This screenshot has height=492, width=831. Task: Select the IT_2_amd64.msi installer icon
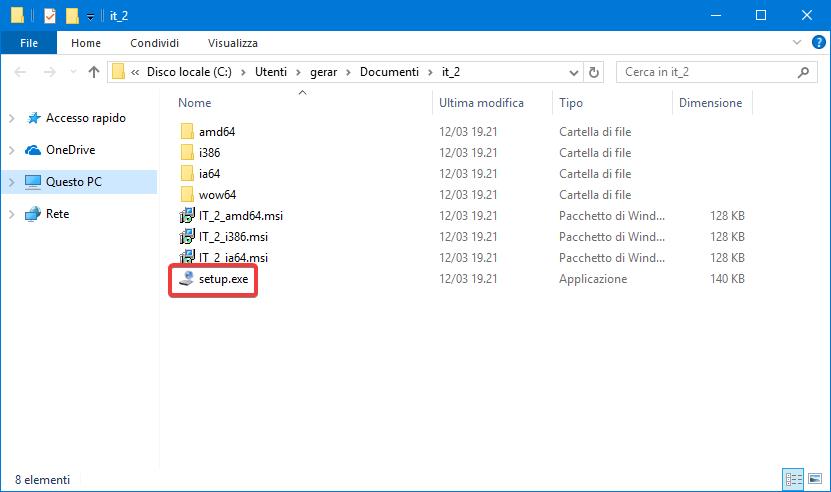[187, 215]
